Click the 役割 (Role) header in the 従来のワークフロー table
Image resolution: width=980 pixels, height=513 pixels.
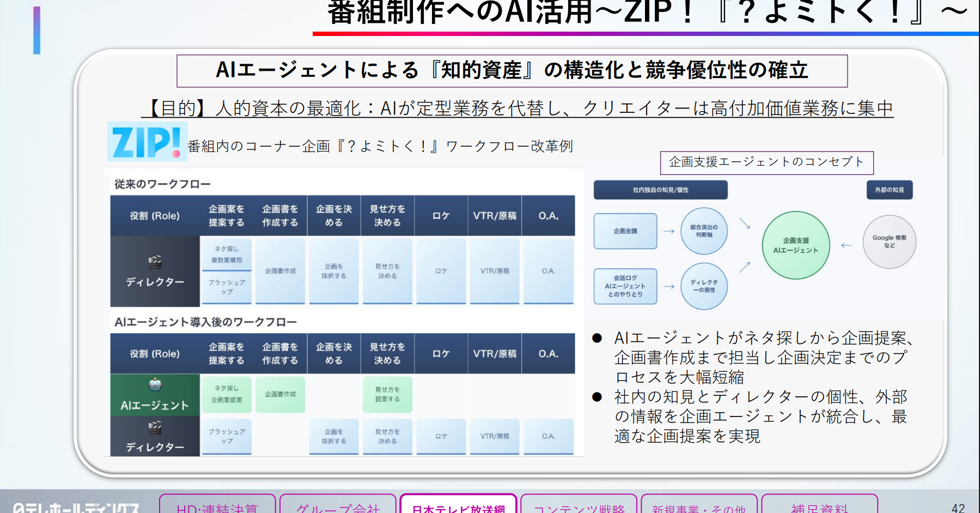pyautogui.click(x=155, y=216)
